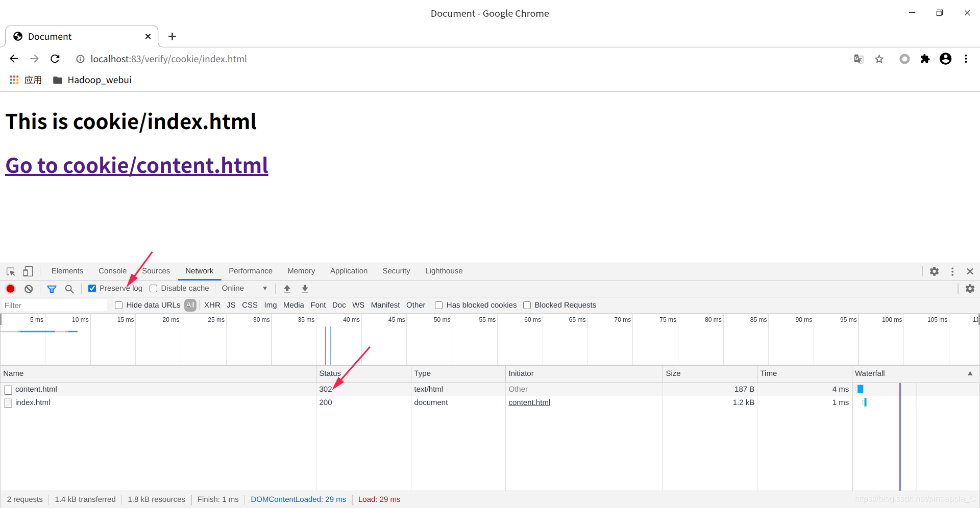
Task: Sort by Waterfall column arrow
Action: pos(970,373)
